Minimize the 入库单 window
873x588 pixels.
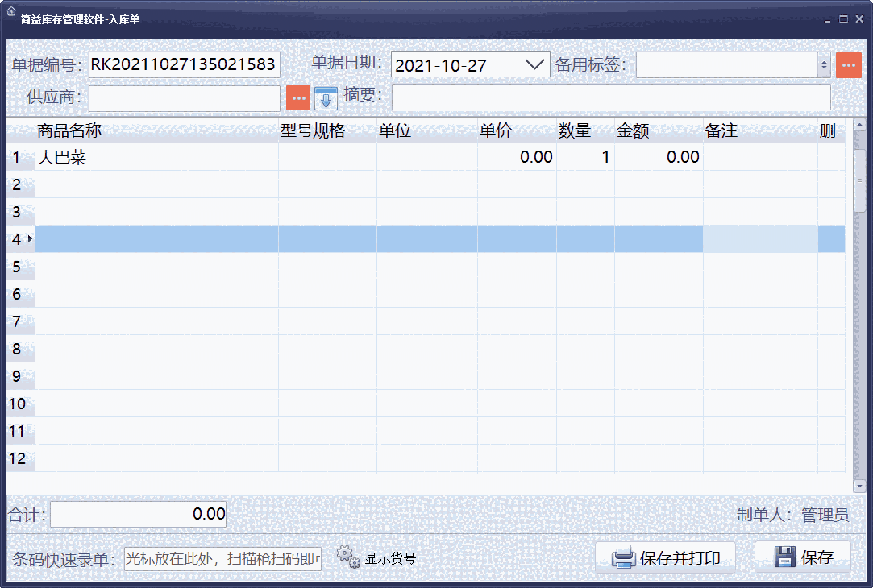(x=827, y=19)
